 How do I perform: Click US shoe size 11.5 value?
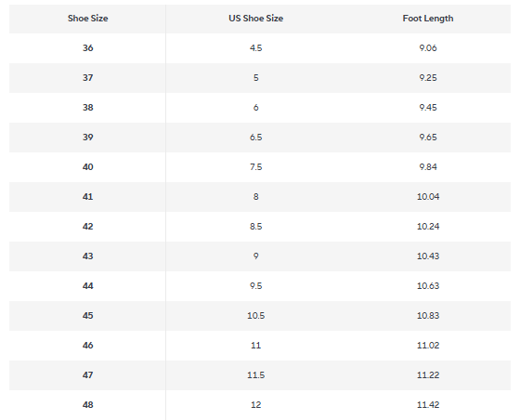coord(255,374)
